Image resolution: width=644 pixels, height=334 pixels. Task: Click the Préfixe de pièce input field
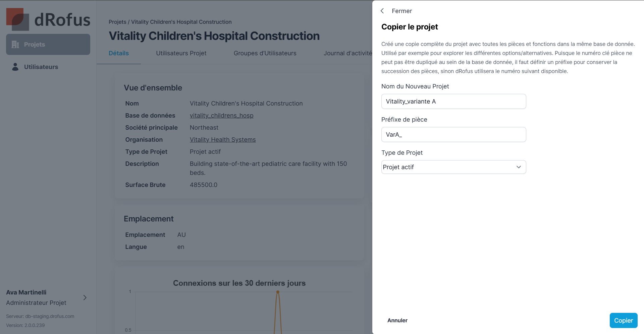click(x=453, y=135)
